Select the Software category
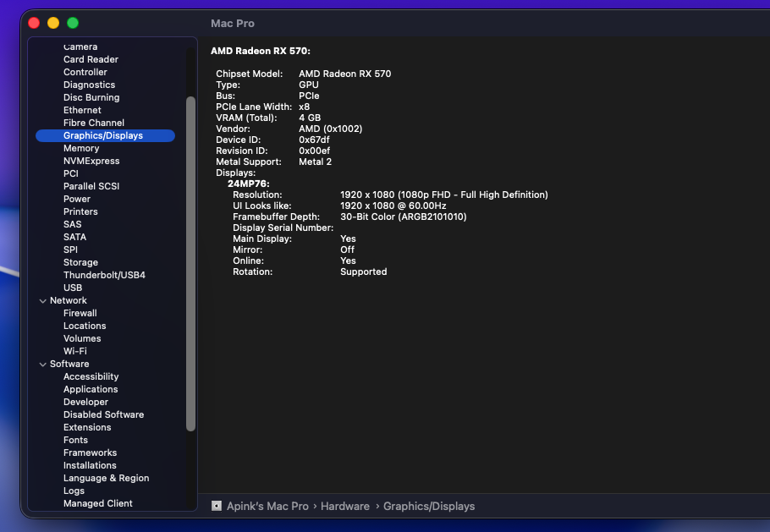Image resolution: width=770 pixels, height=532 pixels. 69,365
